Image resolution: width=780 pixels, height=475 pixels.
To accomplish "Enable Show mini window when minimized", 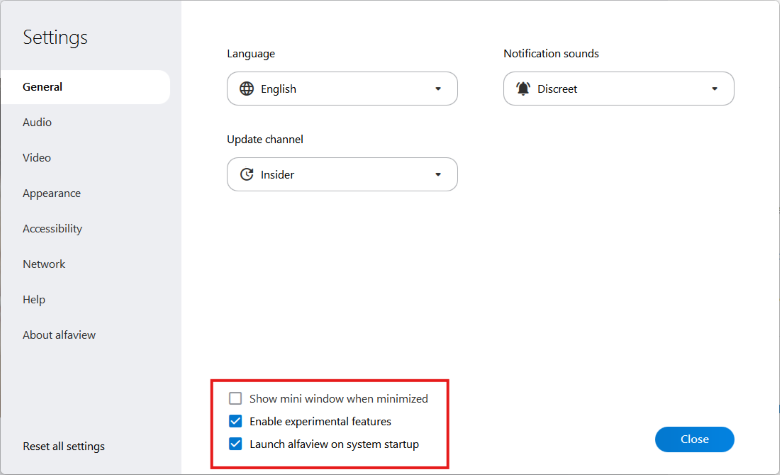I will (x=236, y=398).
